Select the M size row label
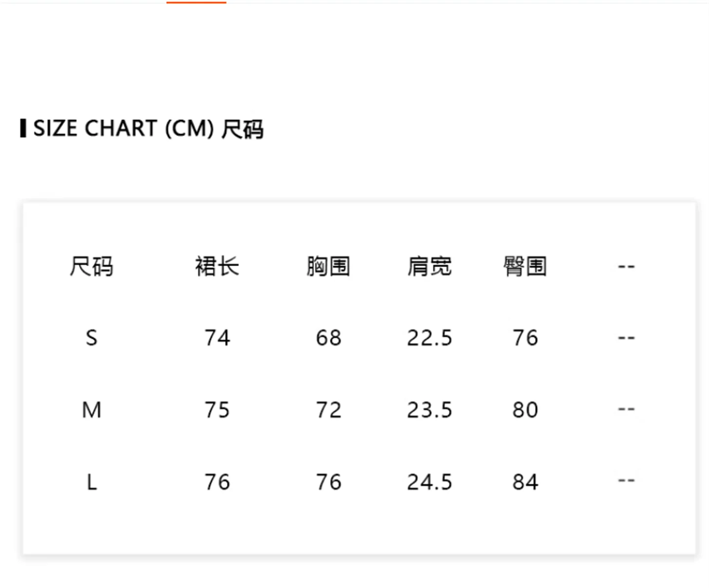The height and width of the screenshot is (588, 709). (92, 410)
